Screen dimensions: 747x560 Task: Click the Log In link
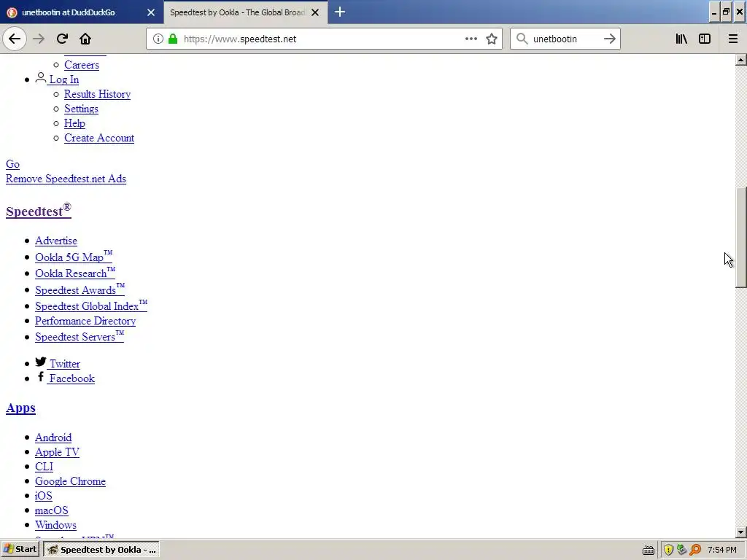click(x=64, y=79)
